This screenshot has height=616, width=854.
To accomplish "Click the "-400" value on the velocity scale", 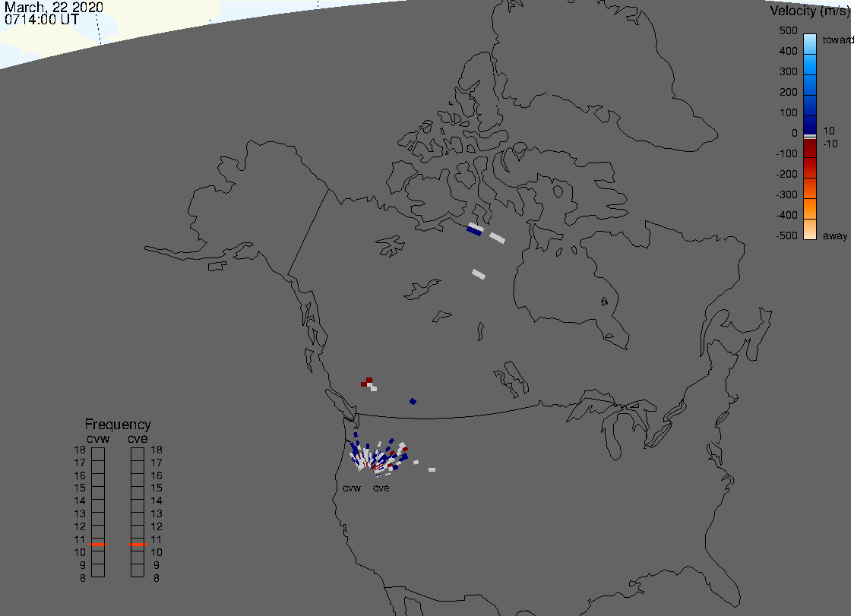I will pyautogui.click(x=786, y=215).
